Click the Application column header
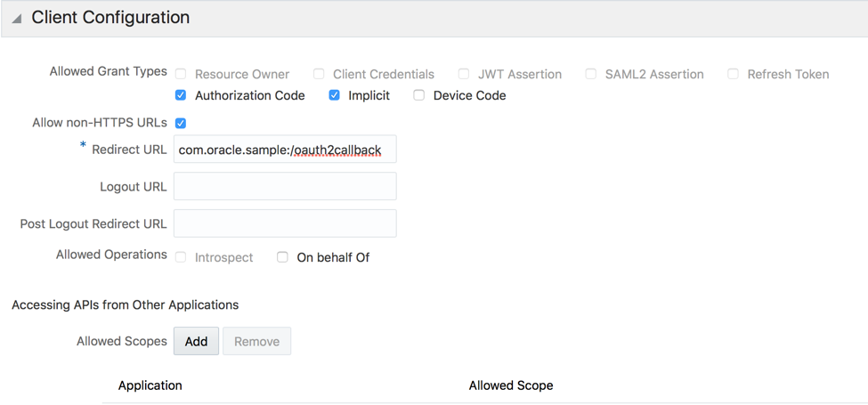This screenshot has height=405, width=868. coord(150,385)
